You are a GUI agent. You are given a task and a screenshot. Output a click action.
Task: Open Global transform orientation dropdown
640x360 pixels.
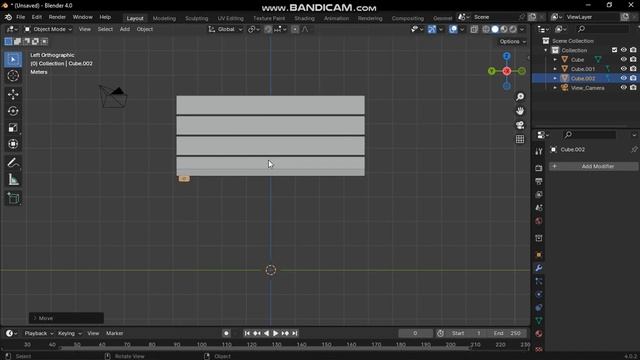tap(225, 29)
